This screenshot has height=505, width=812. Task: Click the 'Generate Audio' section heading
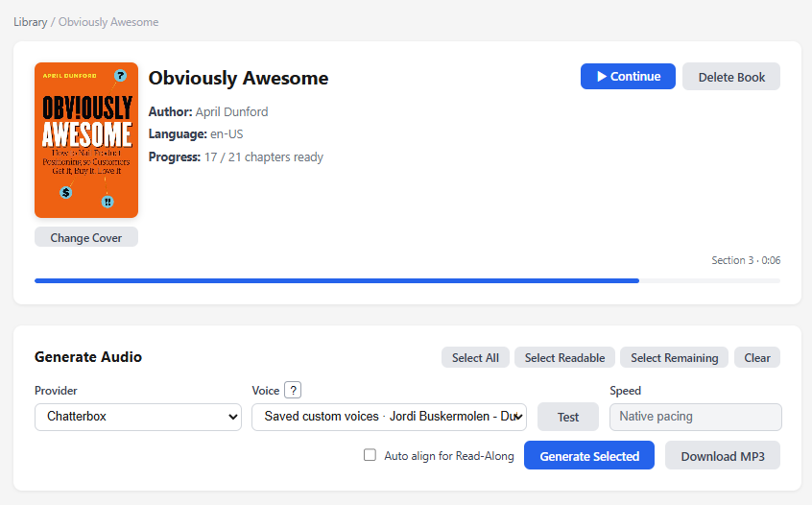[x=88, y=357]
